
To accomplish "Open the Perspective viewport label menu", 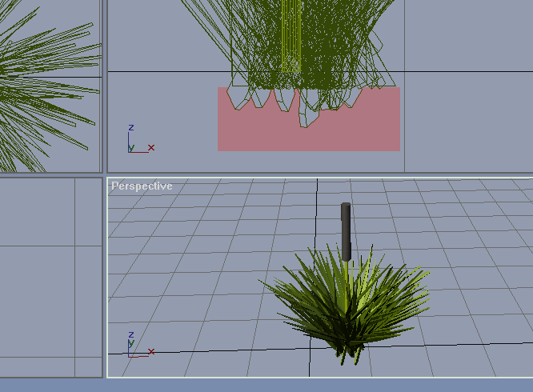I will coord(142,186).
